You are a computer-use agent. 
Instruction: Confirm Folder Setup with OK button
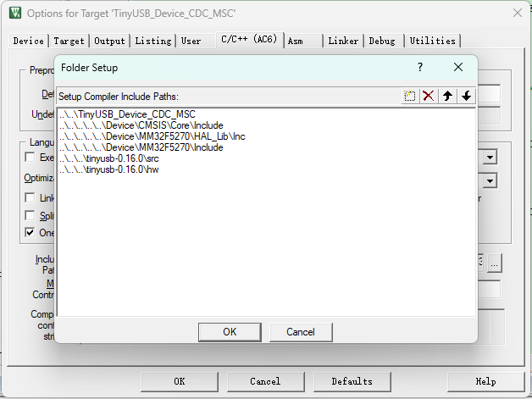tap(230, 332)
